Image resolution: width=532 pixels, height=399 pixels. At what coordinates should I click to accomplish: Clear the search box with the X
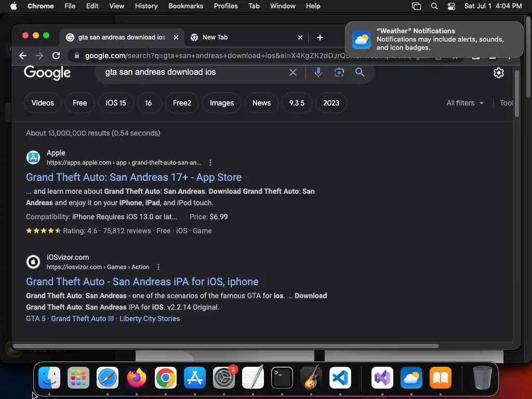[x=293, y=72]
